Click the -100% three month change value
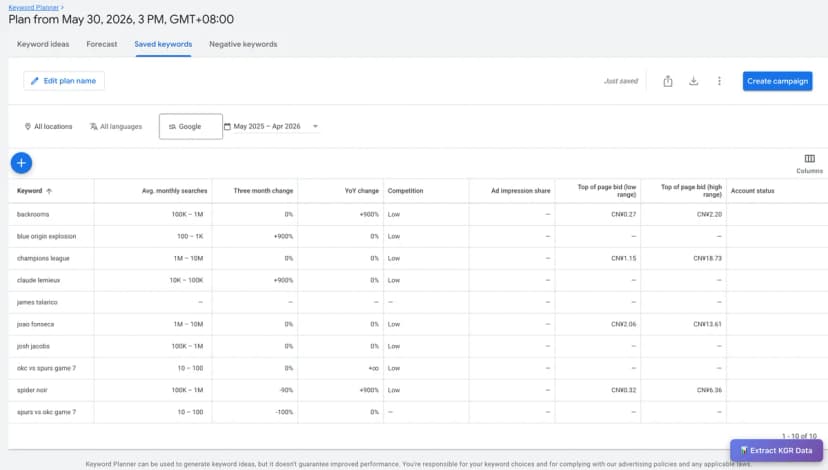 point(284,412)
